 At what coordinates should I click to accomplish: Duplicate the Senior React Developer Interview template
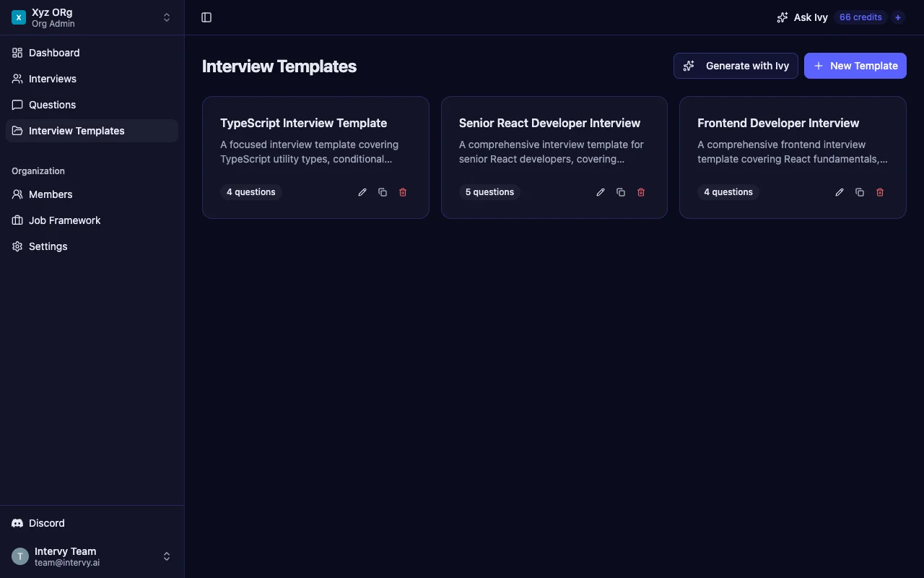coord(621,192)
